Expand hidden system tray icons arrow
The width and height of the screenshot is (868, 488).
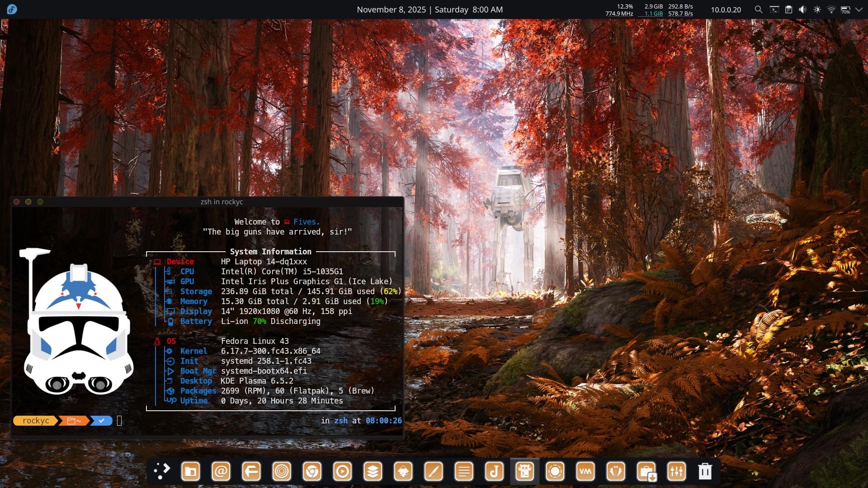pos(859,9)
